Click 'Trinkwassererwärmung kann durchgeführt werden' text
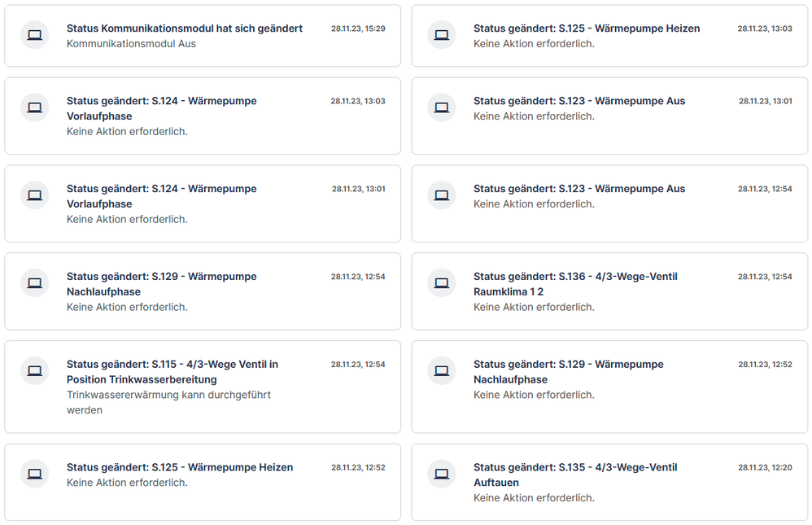The width and height of the screenshot is (812, 525). 168,402
